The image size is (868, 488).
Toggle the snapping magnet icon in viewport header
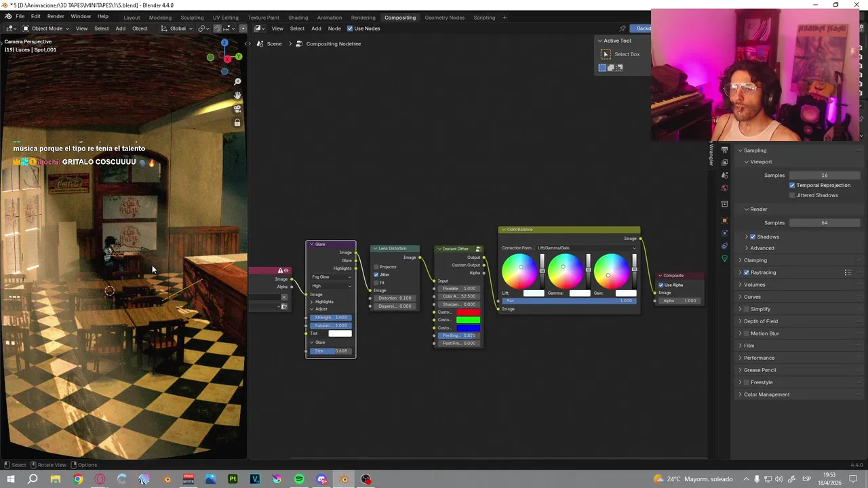coord(217,28)
